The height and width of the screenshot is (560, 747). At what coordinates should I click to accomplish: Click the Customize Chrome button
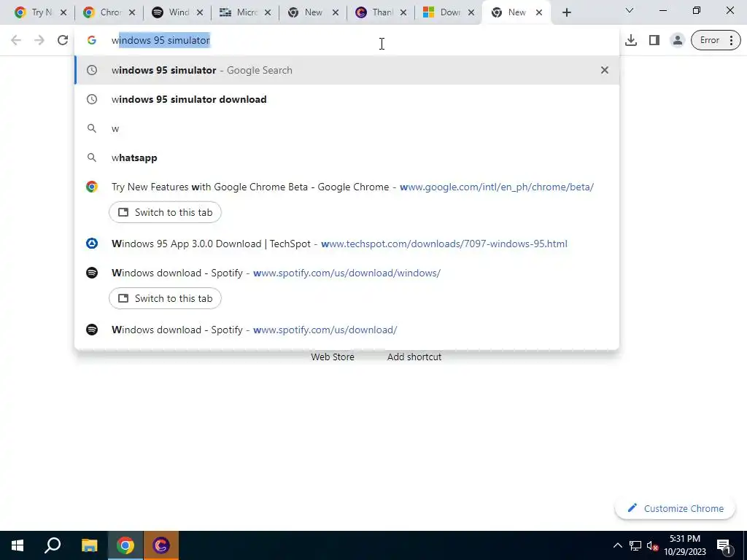pos(675,508)
